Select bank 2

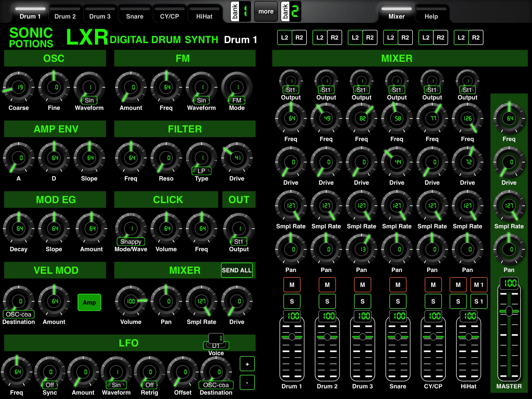291,11
